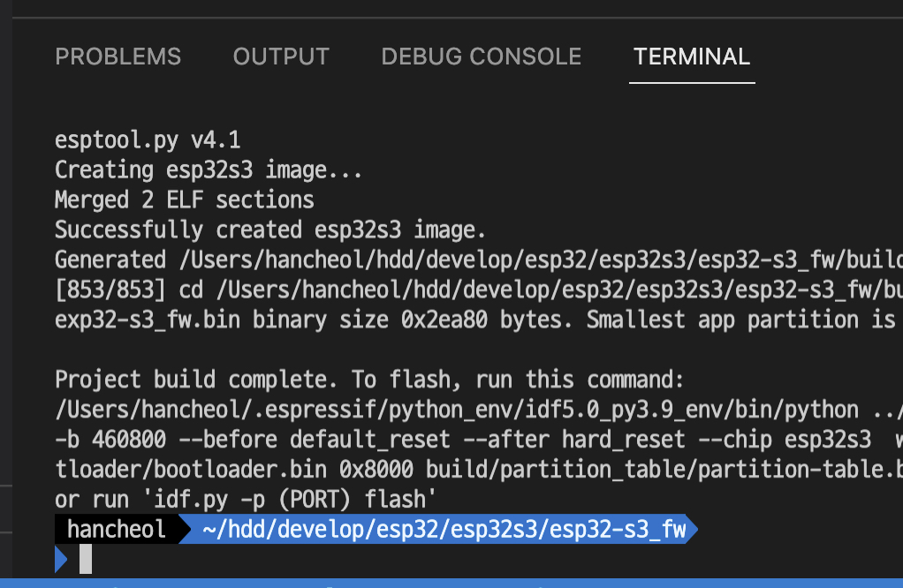Click the 'hancheol' username prompt segment
The width and height of the screenshot is (903, 588).
click(117, 530)
